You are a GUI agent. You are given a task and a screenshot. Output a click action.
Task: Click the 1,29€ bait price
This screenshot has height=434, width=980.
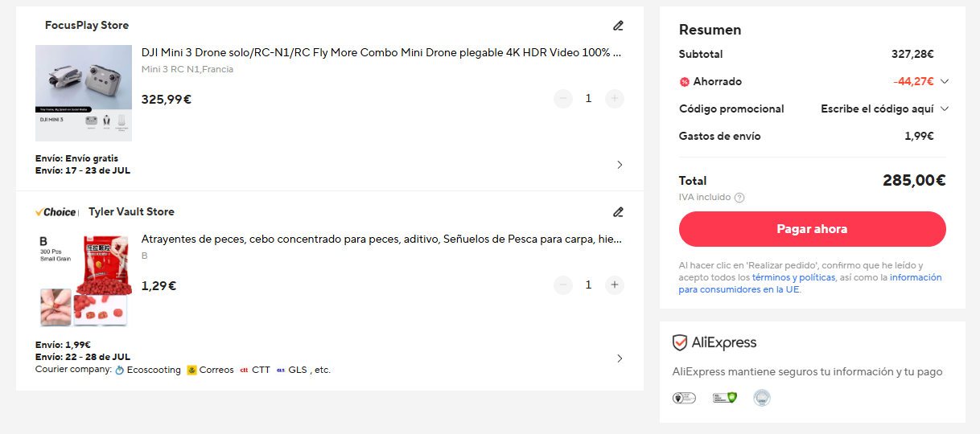point(159,285)
